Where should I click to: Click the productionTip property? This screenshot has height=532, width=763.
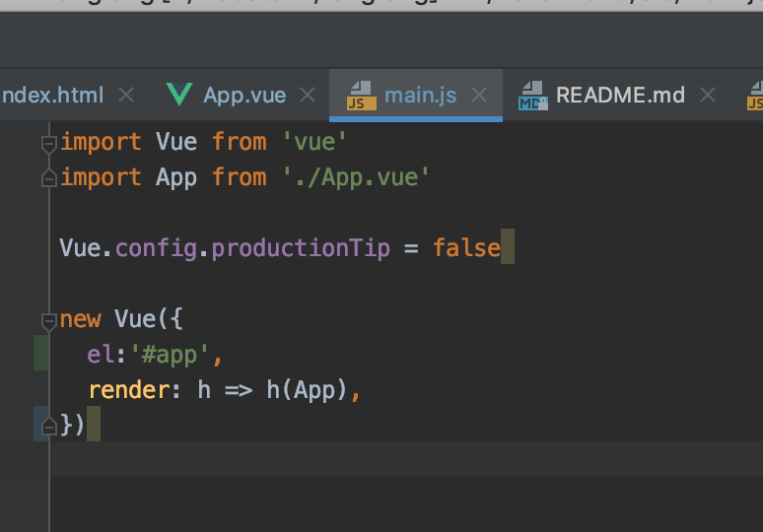point(301,248)
